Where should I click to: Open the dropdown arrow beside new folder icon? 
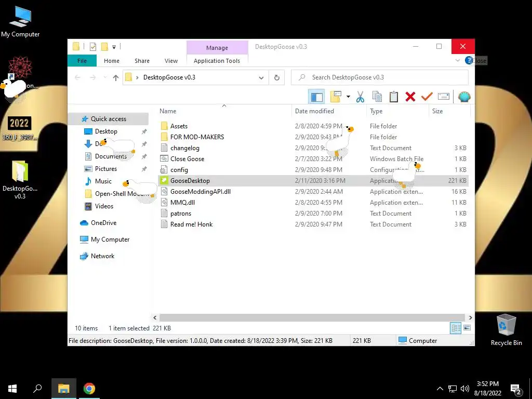click(x=348, y=97)
